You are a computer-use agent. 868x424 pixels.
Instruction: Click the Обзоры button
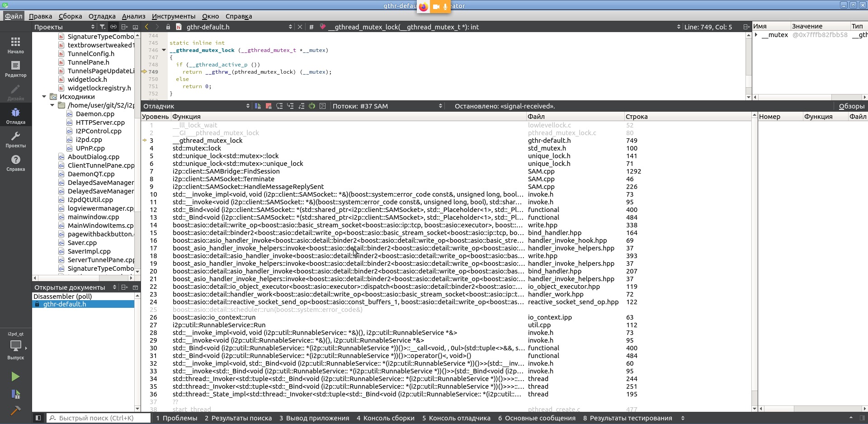(852, 106)
